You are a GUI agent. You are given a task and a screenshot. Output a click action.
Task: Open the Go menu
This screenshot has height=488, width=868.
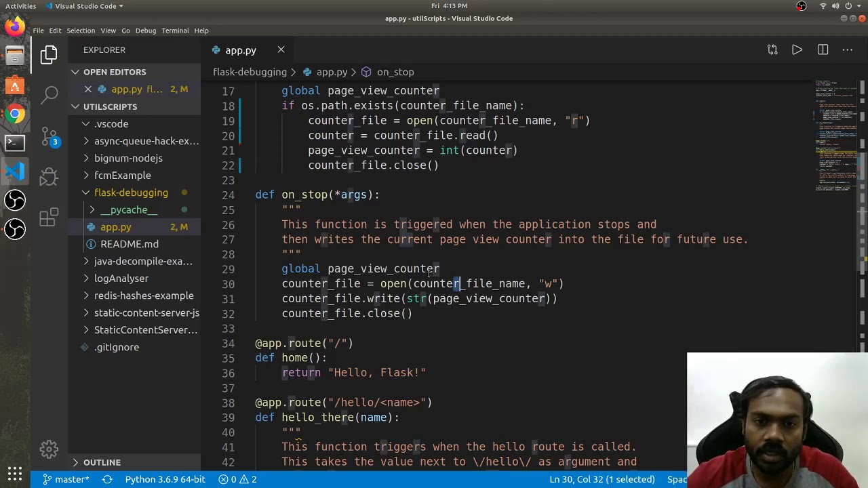click(x=125, y=30)
